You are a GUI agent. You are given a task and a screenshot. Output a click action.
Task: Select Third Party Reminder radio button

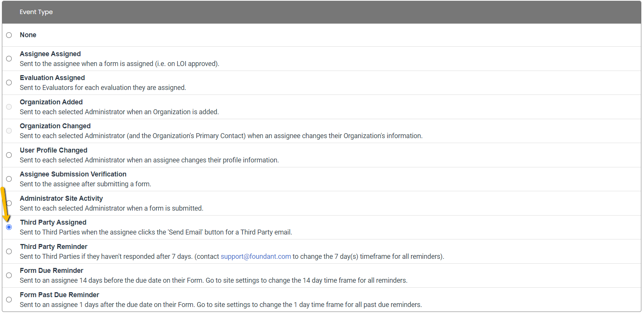9,252
